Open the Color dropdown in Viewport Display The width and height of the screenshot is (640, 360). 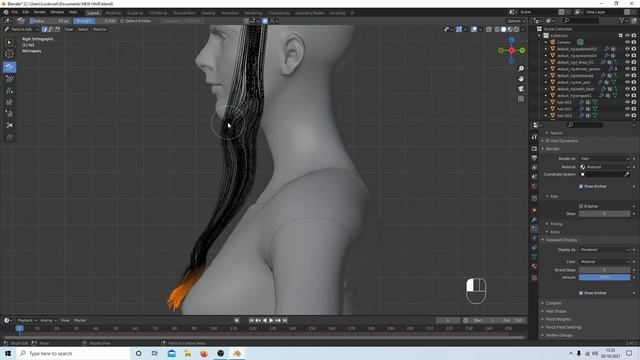604,262
